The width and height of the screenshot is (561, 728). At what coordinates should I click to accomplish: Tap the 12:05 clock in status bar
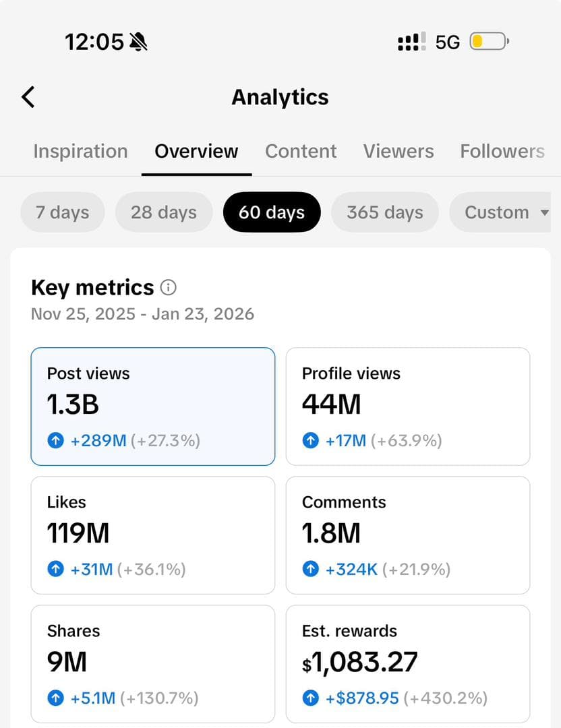(x=94, y=42)
